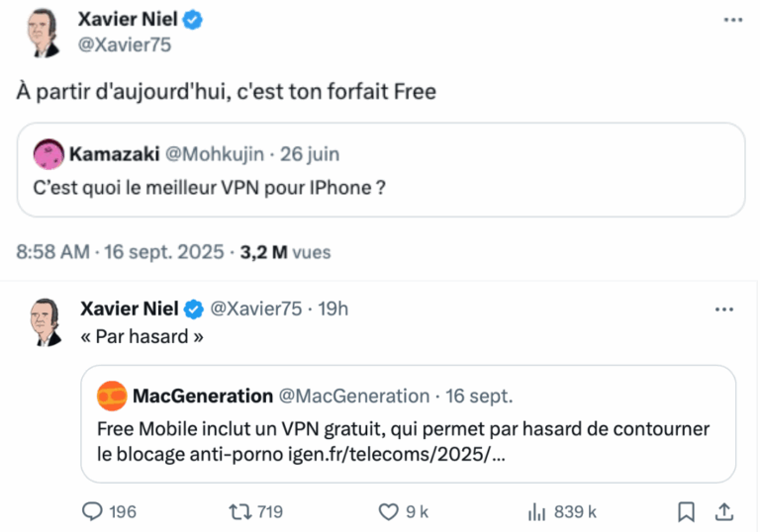Like the post with heart icon
The width and height of the screenshot is (760, 532).
(x=389, y=511)
